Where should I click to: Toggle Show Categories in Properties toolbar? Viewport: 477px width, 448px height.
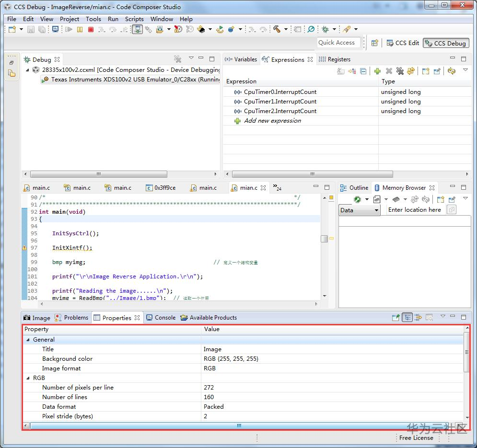[x=407, y=318]
